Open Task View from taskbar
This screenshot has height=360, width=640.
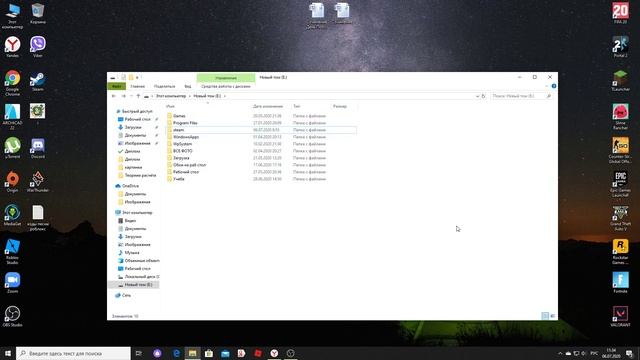[x=139, y=353]
